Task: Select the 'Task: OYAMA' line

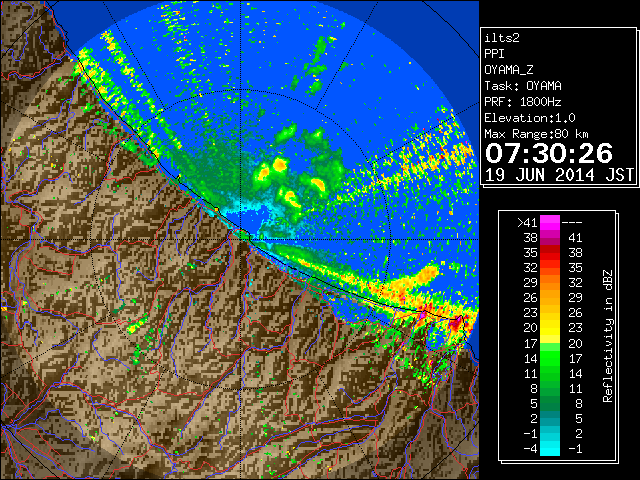Action: click(523, 86)
